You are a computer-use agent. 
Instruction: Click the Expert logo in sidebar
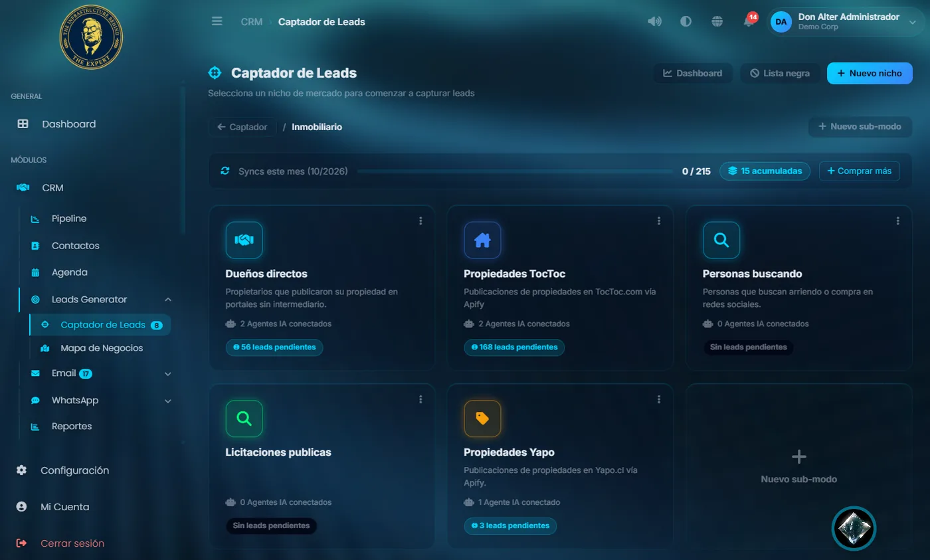(x=91, y=38)
